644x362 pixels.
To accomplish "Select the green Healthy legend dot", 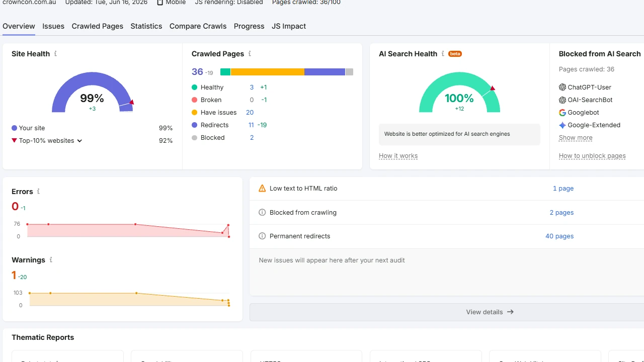I will click(195, 87).
